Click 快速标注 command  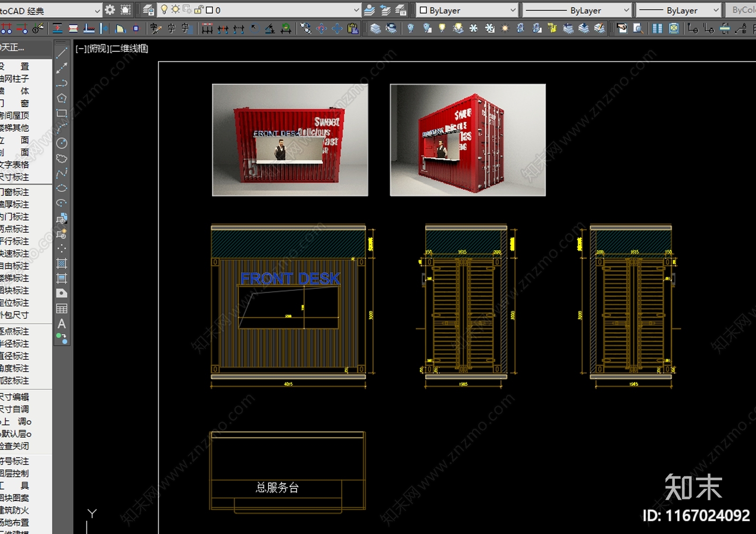coord(15,254)
